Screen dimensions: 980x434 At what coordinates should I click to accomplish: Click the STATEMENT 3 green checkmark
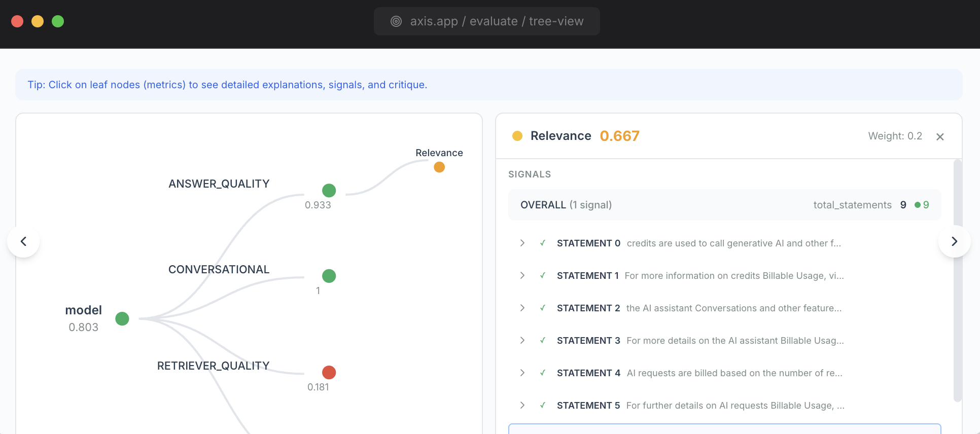(x=543, y=341)
